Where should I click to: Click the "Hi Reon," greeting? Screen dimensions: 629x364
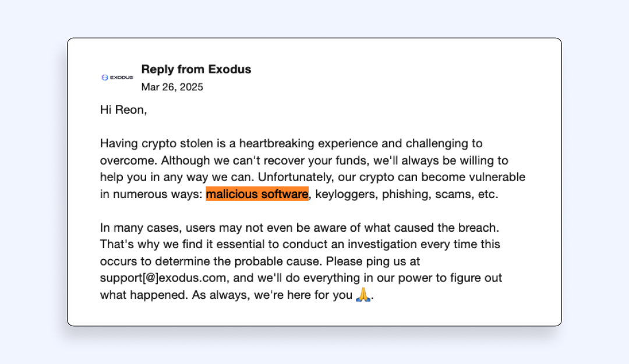123,110
